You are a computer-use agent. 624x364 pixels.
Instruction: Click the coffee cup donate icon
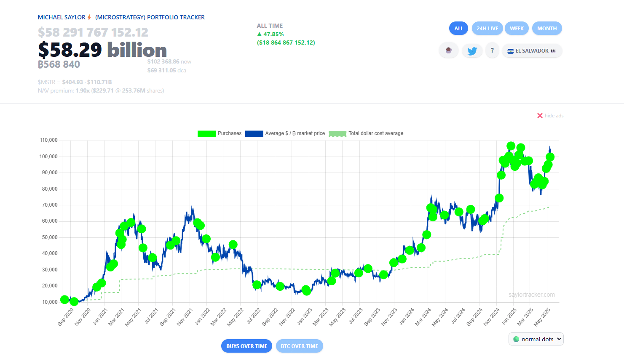449,50
